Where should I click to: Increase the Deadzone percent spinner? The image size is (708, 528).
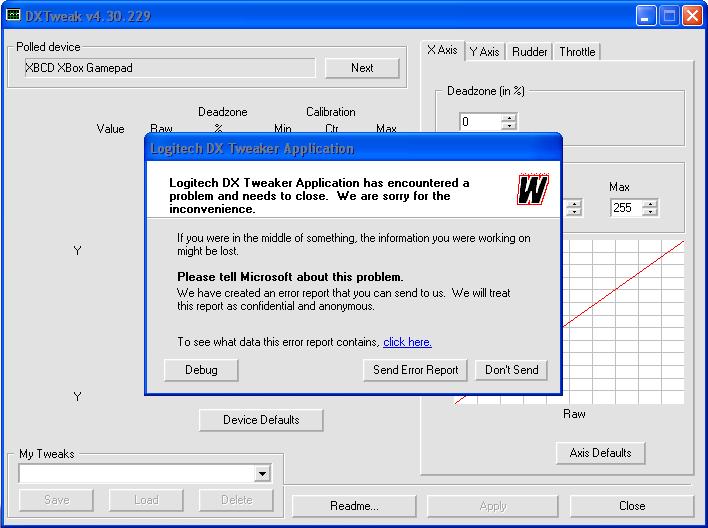[x=509, y=117]
